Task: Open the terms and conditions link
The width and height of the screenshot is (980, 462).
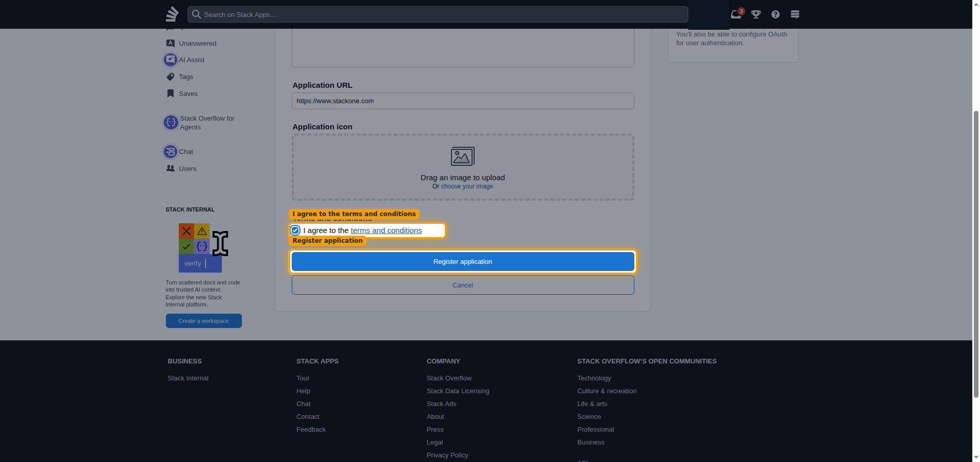Action: [x=386, y=230]
